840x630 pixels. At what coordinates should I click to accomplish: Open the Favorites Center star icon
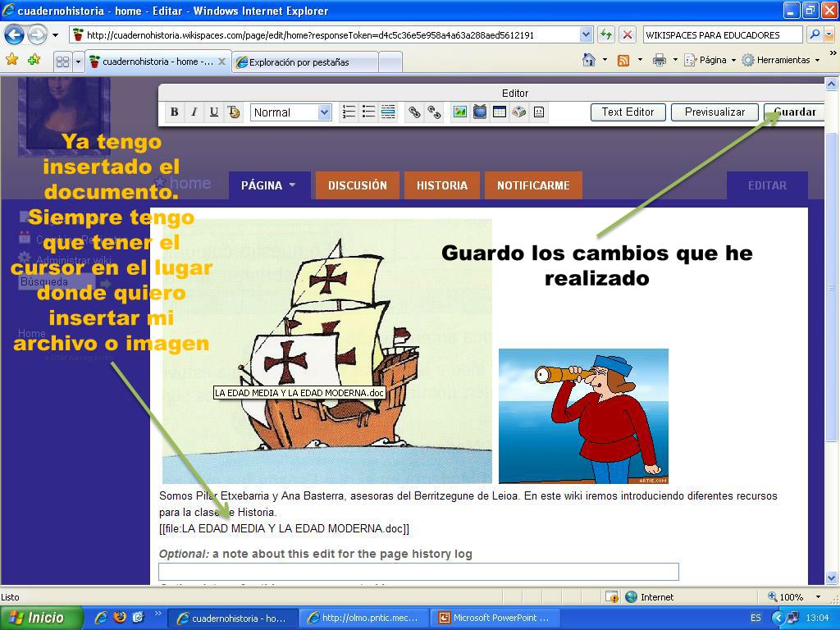click(x=11, y=60)
